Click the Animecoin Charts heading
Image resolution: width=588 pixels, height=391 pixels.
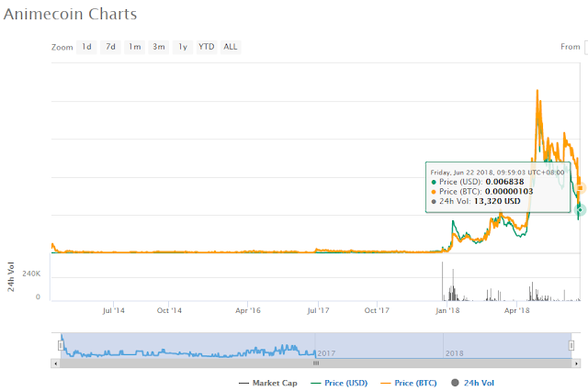[x=70, y=15]
